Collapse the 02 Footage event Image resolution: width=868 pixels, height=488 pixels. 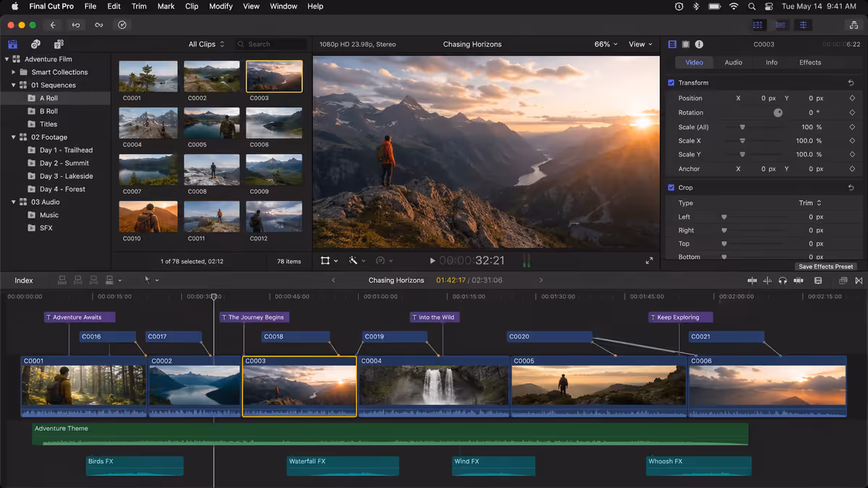[13, 137]
